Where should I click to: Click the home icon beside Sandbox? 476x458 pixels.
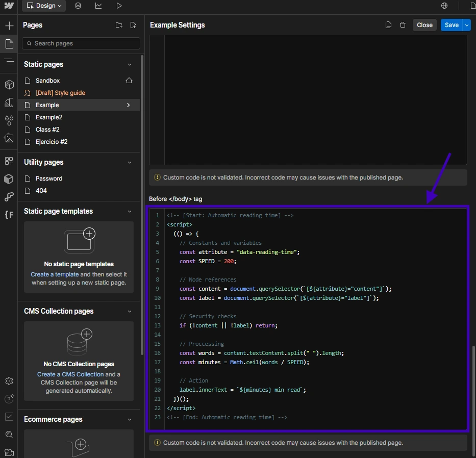click(129, 81)
